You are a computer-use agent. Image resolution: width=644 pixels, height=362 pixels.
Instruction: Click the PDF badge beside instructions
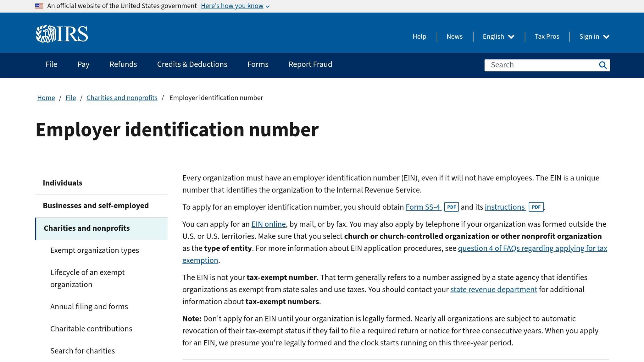[536, 207]
